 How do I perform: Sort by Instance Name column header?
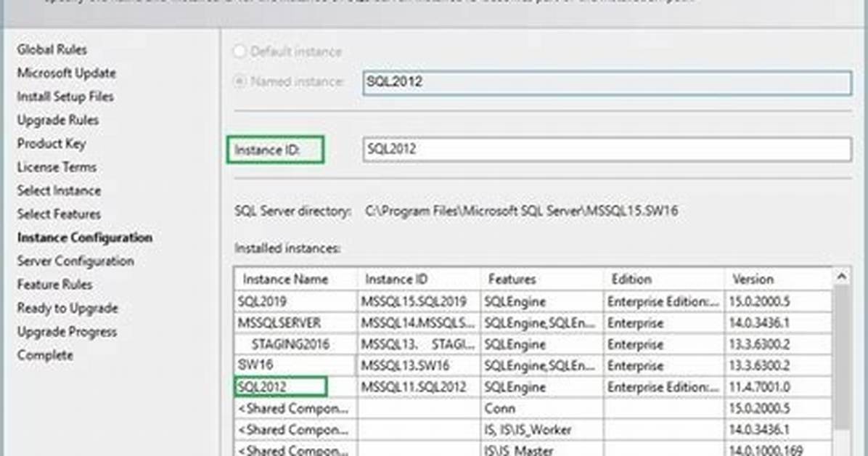(295, 280)
